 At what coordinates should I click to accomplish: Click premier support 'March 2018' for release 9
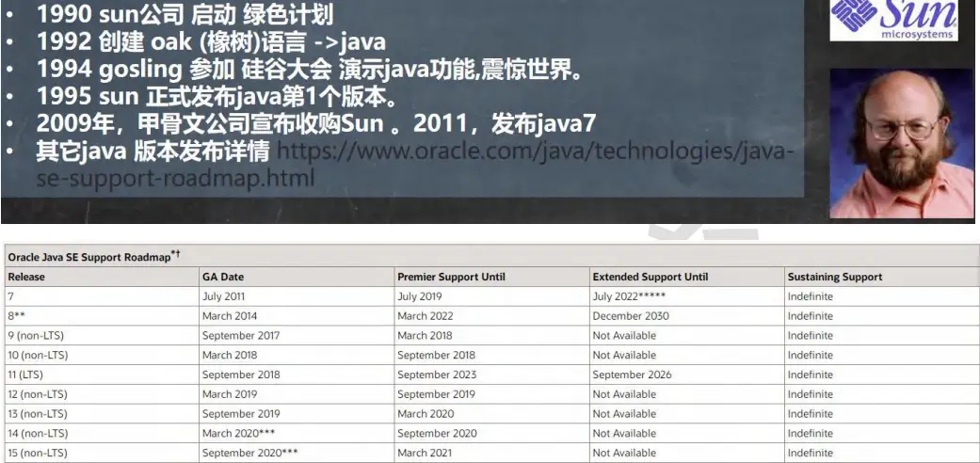point(425,336)
